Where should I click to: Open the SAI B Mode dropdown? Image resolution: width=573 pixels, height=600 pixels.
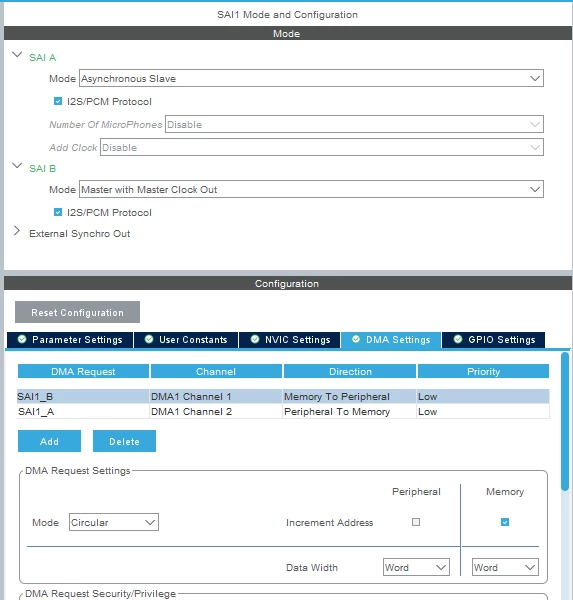point(311,189)
